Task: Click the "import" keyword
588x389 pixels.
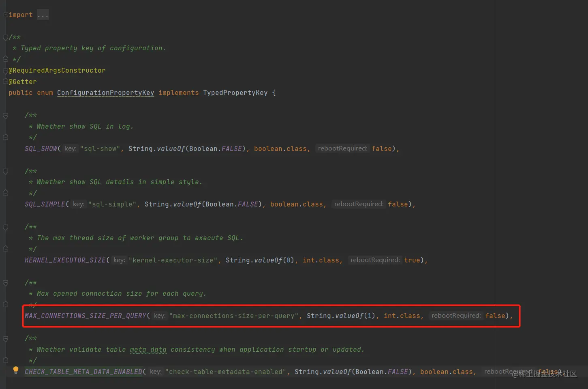Action: point(21,15)
